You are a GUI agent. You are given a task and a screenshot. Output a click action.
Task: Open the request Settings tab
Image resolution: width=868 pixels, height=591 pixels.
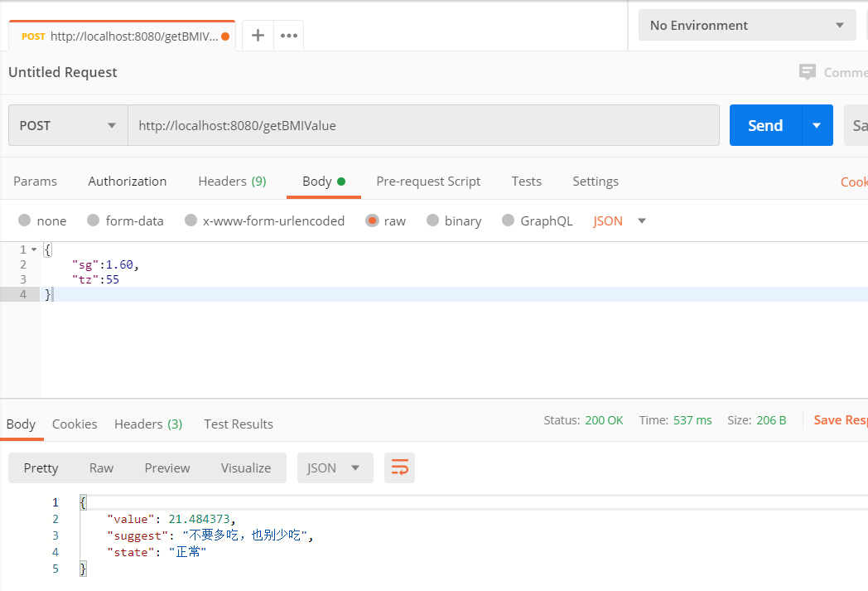click(x=596, y=182)
